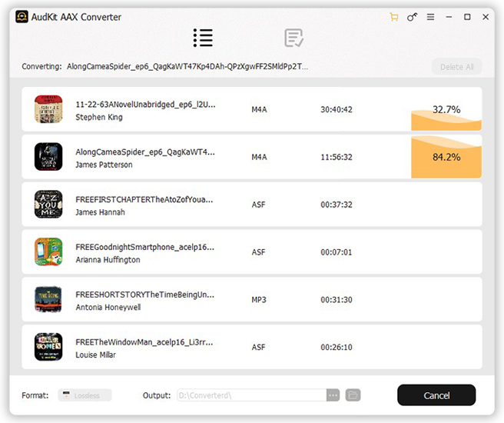Click the output path field D:\Converterd\
504x423 pixels.
(252, 395)
